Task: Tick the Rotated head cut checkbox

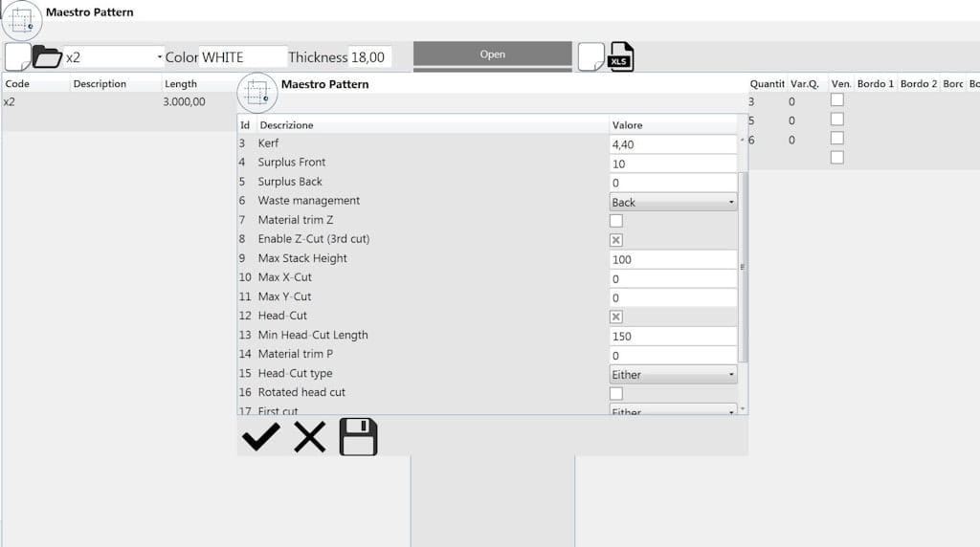Action: [616, 393]
